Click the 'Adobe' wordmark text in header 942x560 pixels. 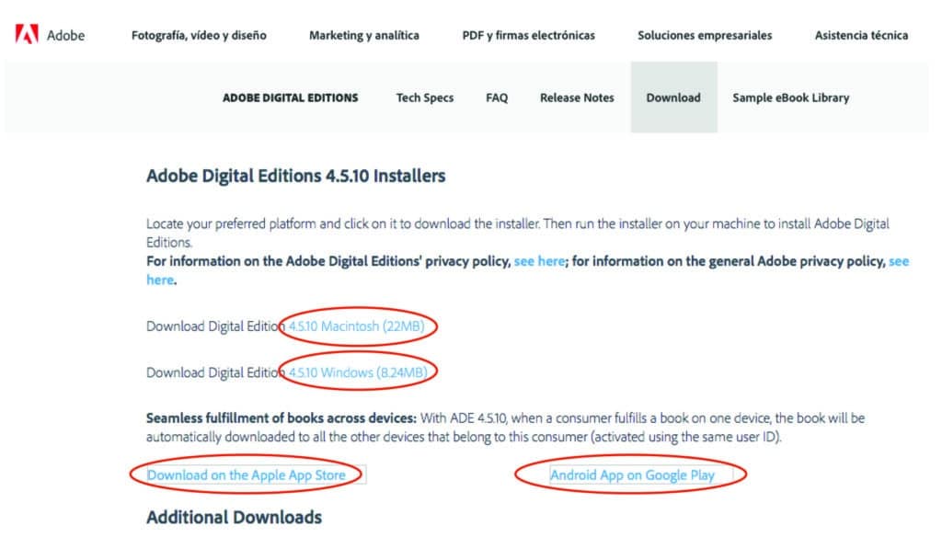pyautogui.click(x=65, y=36)
